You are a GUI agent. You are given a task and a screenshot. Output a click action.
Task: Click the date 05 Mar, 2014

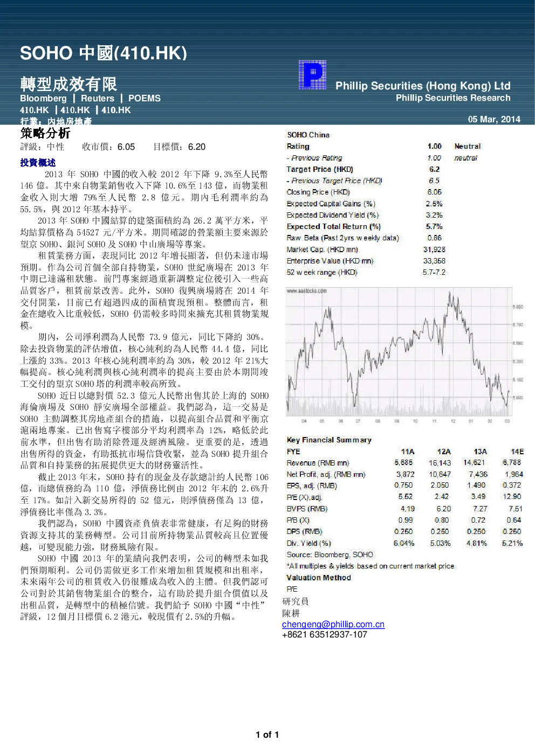tap(494, 120)
